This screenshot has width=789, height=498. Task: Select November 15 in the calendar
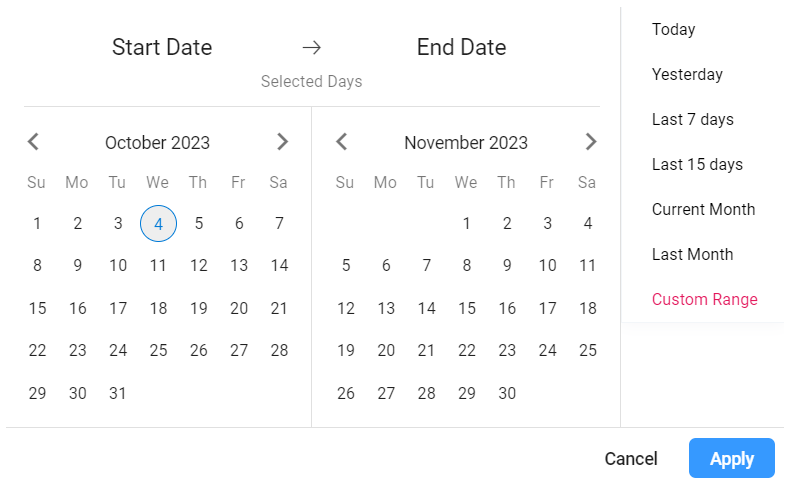(x=466, y=308)
